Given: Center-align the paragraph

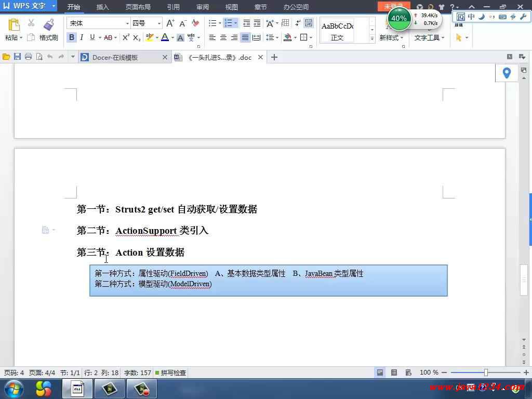Looking at the screenshot, I should pos(223,37).
